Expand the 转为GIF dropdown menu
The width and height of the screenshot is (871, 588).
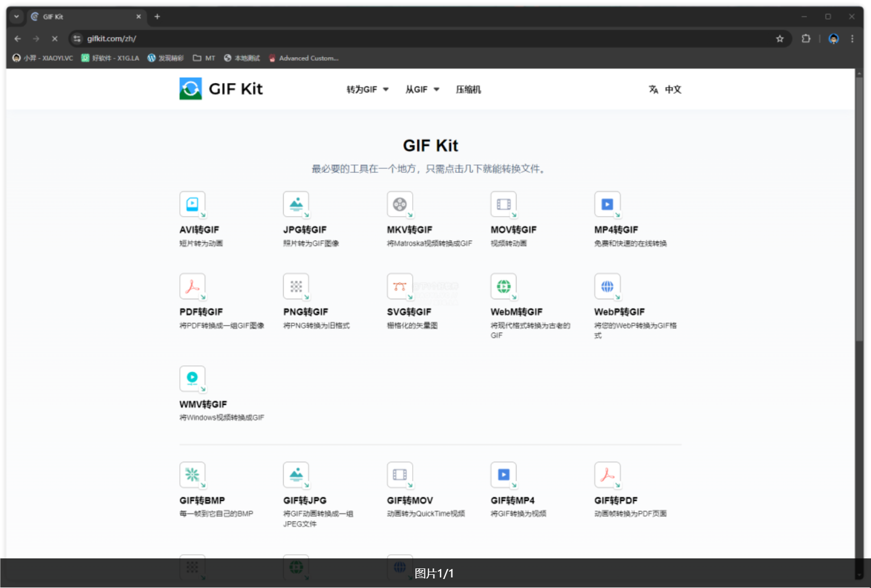pos(368,89)
